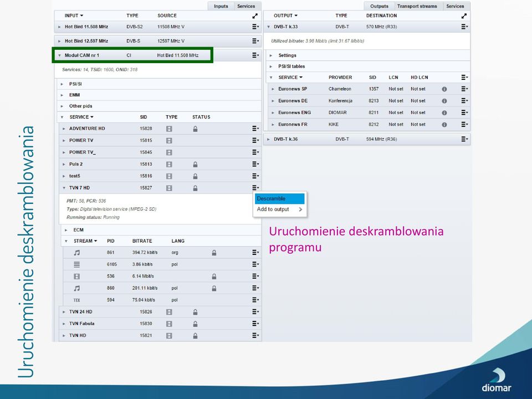Open menu icon for Hot Bird 11.508 MHz input

tap(255, 27)
